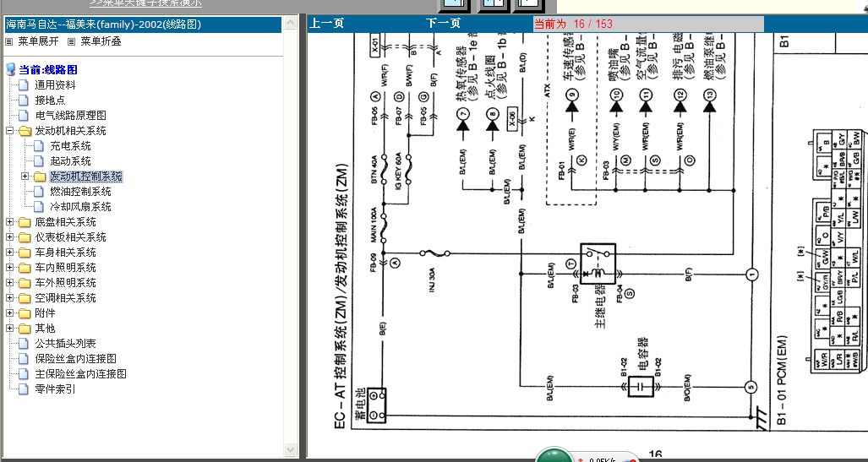Open the 电气线路原理图 entry
Viewport: 868px width, 462px height.
click(71, 116)
